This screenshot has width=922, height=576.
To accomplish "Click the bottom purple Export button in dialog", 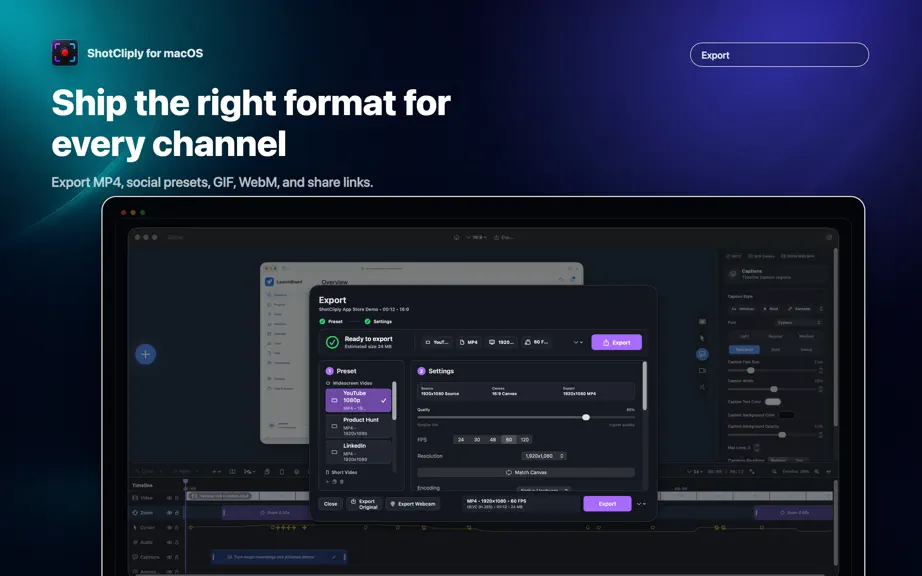I will point(607,504).
